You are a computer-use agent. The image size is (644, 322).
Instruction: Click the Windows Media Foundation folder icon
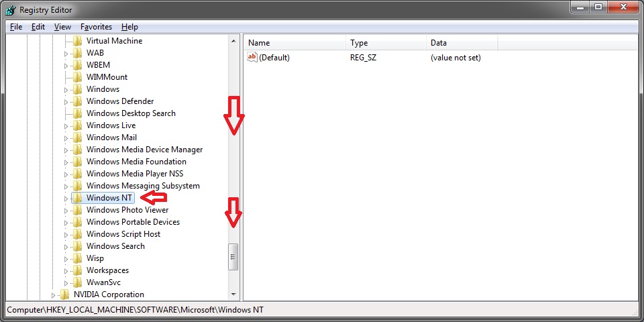[77, 162]
